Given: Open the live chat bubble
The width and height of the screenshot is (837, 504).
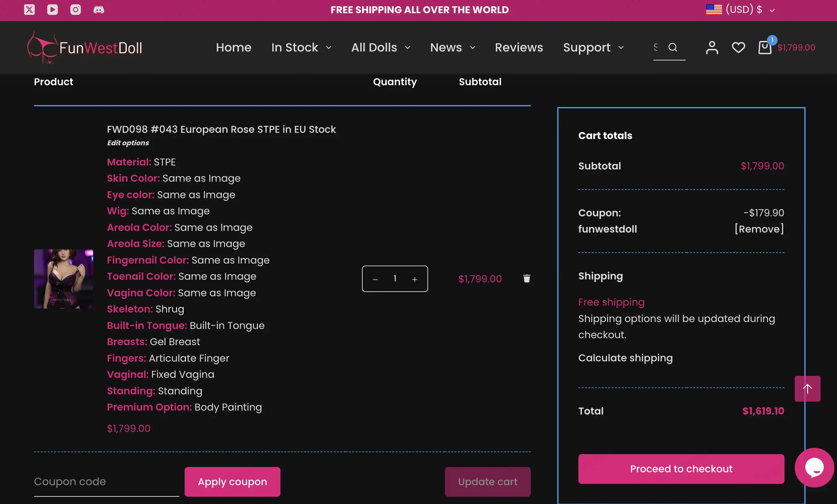Looking at the screenshot, I should [814, 467].
